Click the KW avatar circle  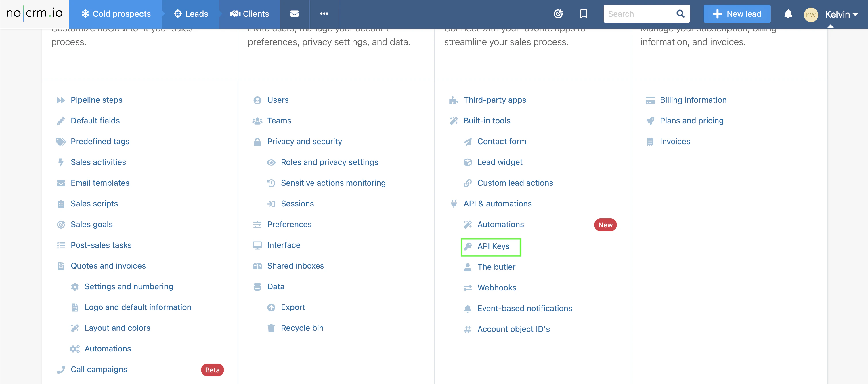tap(811, 14)
